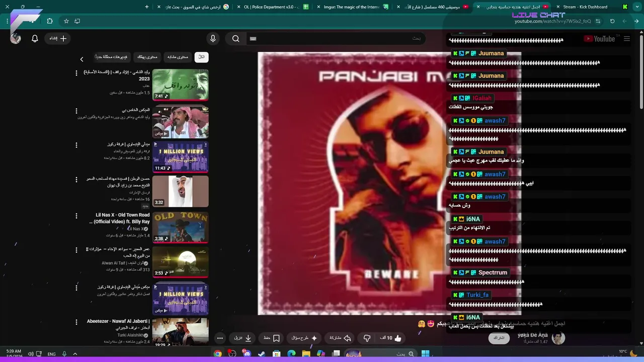This screenshot has height=362, width=644.
Task: Open browser extensions puzzle icon
Action: [50, 21]
